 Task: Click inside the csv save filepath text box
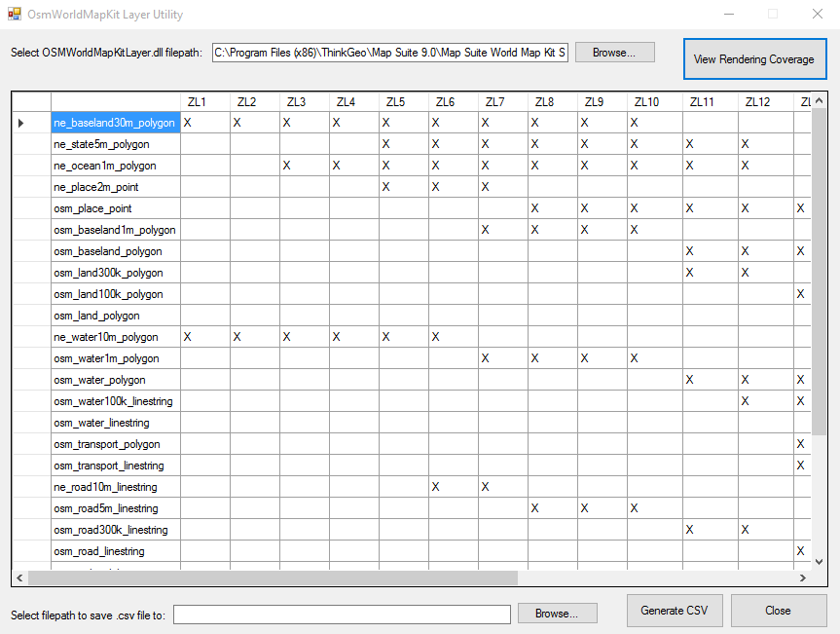[341, 614]
